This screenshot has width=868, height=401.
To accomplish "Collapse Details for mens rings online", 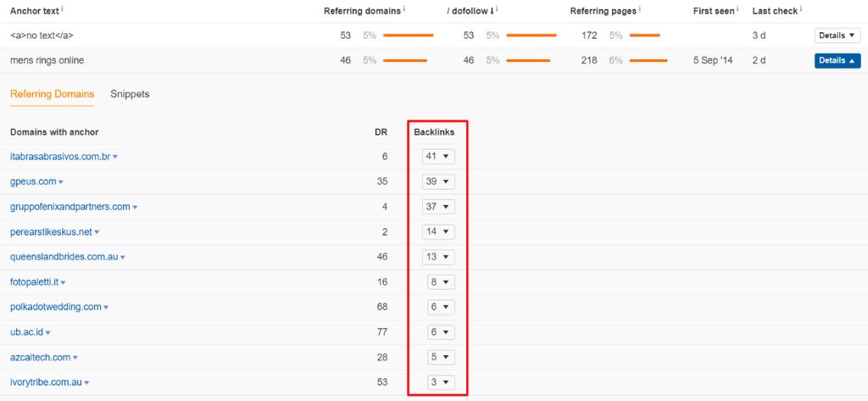I will pos(836,61).
